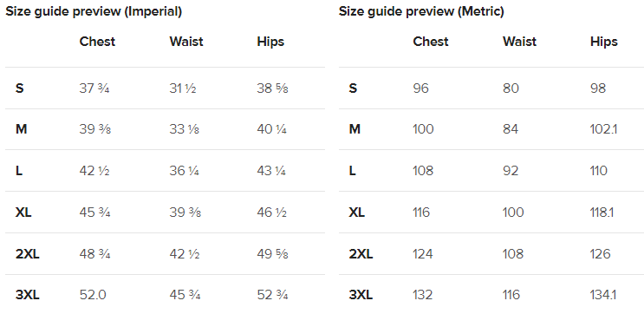The image size is (644, 314).
Task: Click the 43 ¼ hips value for size L
Action: point(271,171)
